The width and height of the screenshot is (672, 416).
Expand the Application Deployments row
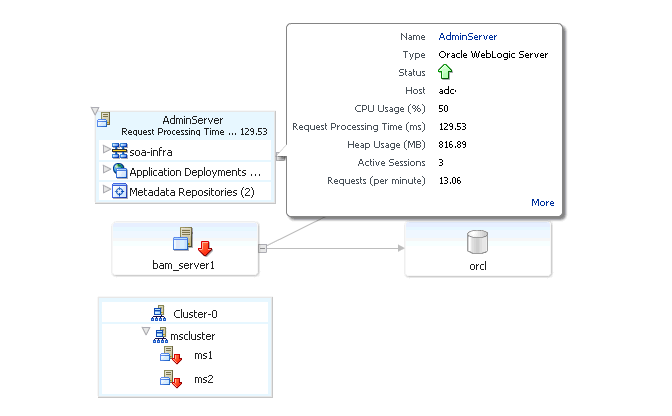(106, 169)
